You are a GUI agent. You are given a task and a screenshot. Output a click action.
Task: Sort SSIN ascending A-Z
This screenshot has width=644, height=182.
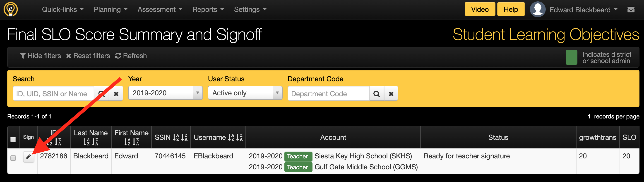tap(176, 137)
